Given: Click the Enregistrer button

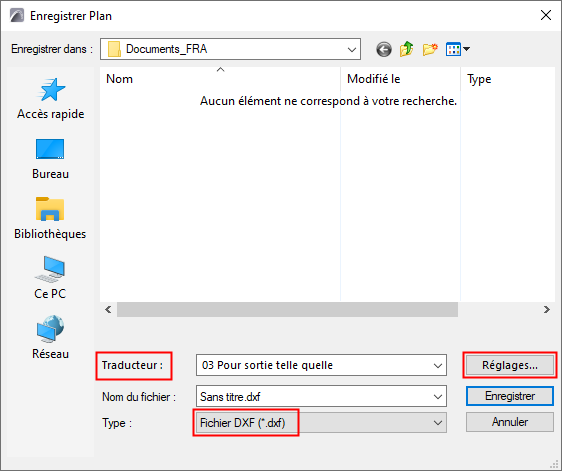Looking at the screenshot, I should 510,396.
